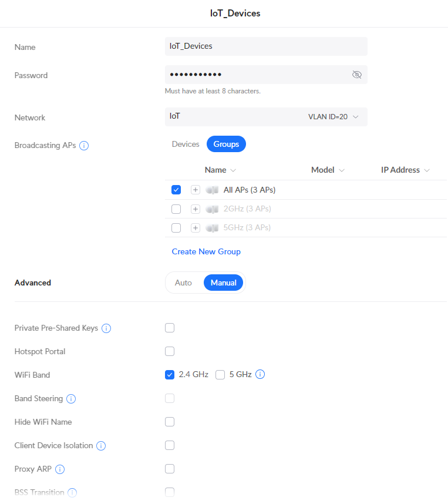Switch to the Devices tab
This screenshot has width=448, height=504.
186,144
